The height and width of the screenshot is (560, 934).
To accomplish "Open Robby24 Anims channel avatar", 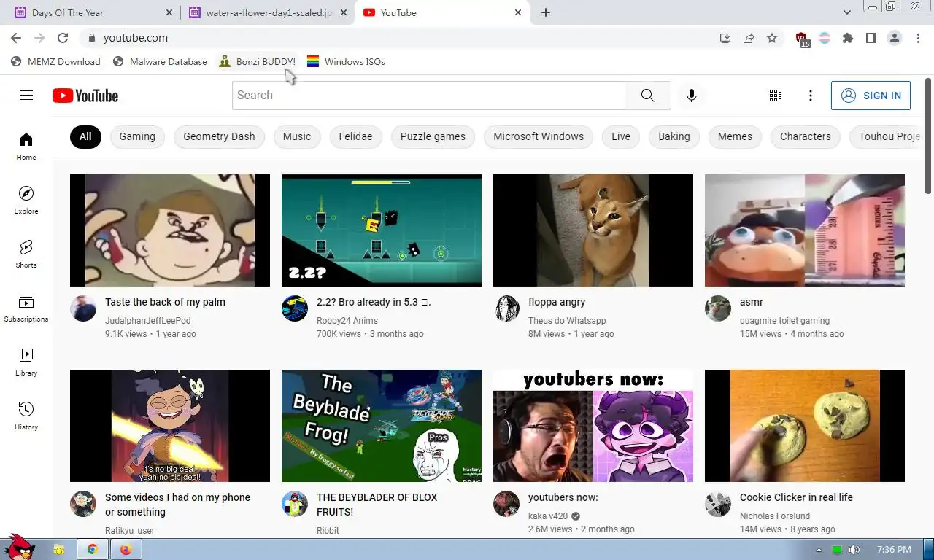I will 295,308.
